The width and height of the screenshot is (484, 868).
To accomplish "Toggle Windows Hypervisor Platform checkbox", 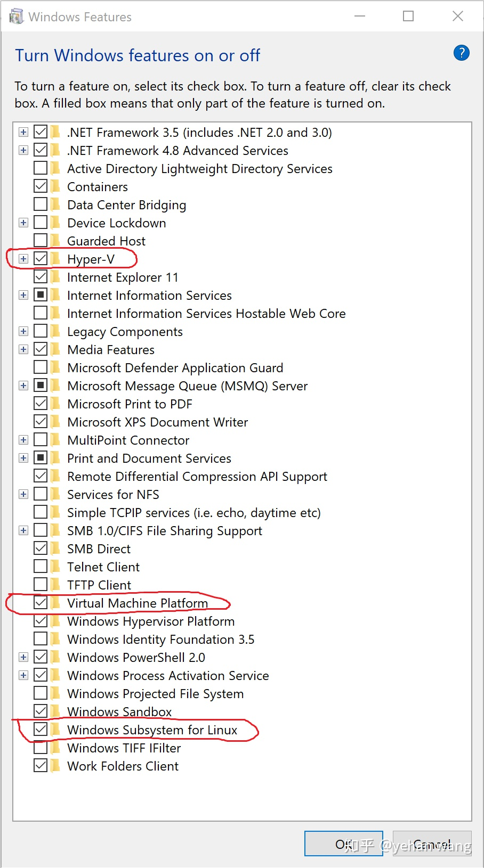I will pos(41,621).
